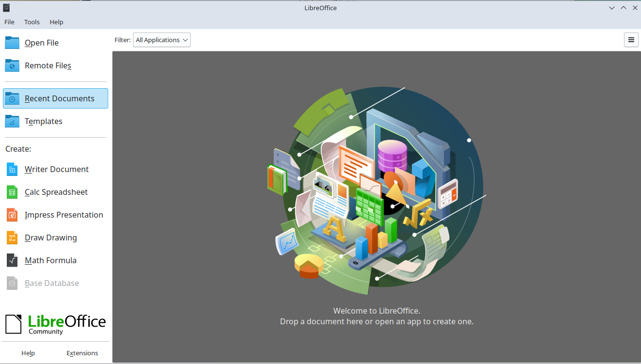Click the Drop a document here text

(x=377, y=321)
